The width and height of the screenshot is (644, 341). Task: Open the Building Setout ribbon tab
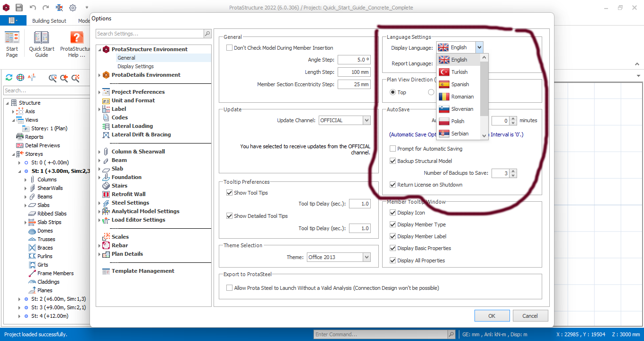49,21
